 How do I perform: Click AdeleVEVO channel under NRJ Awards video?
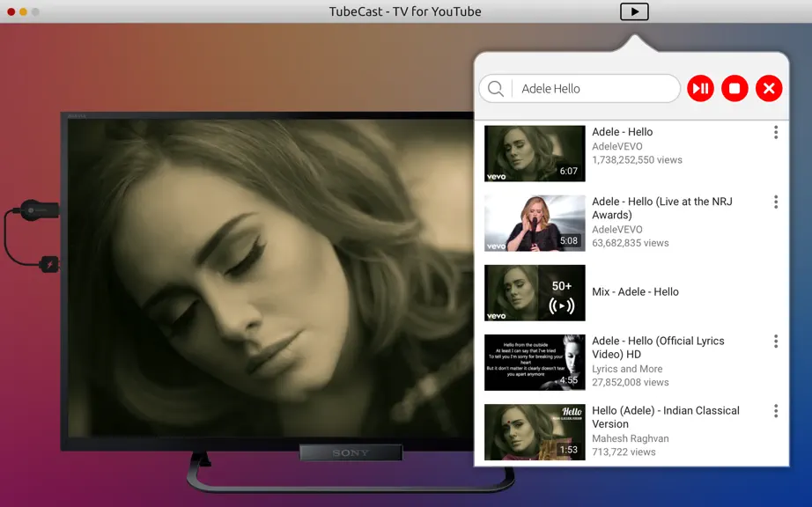[x=616, y=229]
